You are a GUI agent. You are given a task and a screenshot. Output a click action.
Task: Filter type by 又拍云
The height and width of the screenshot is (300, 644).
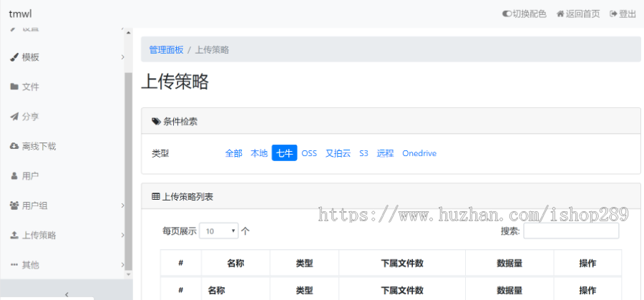pos(338,153)
